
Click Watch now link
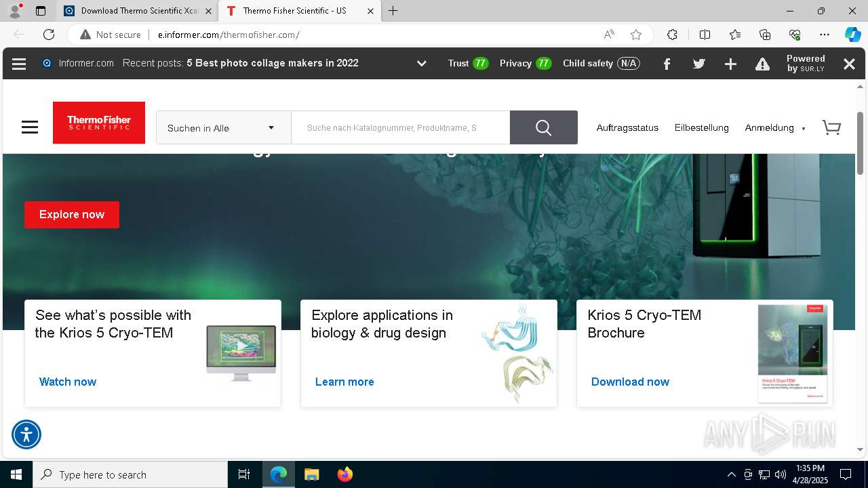[68, 382]
